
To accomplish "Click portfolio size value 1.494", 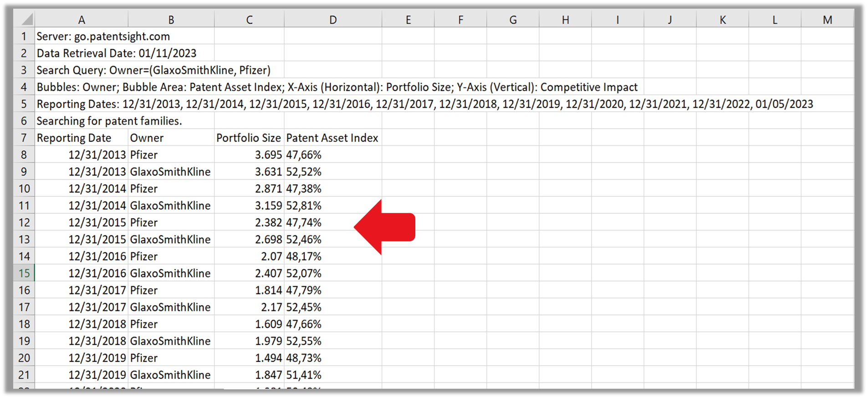I will click(249, 358).
